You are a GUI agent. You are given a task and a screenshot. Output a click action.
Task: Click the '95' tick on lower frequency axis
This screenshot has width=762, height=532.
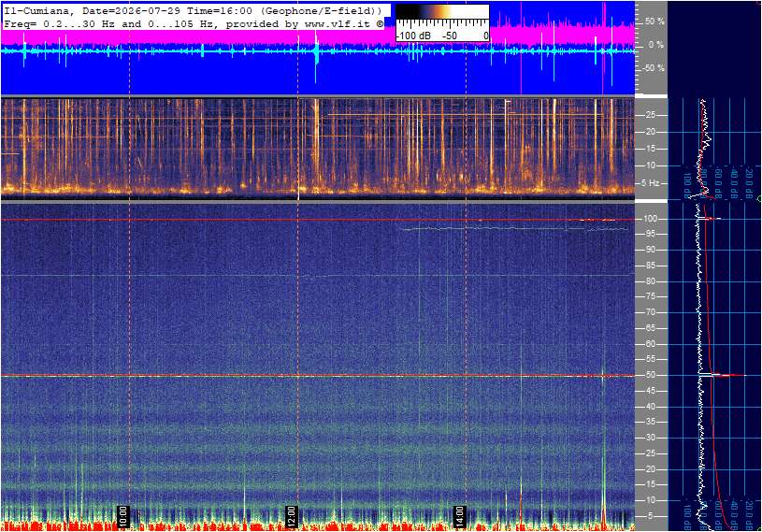(650, 234)
